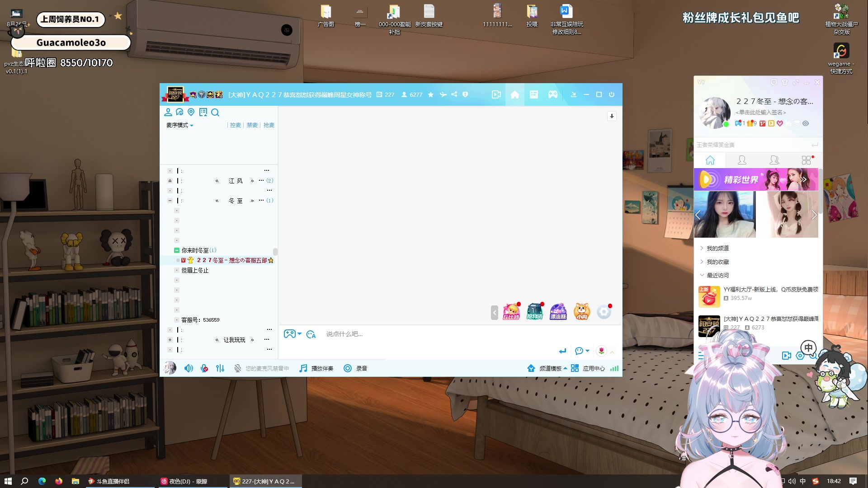Open 应用中心 in the bottom toolbar
Image resolution: width=868 pixels, height=488 pixels.
[594, 369]
